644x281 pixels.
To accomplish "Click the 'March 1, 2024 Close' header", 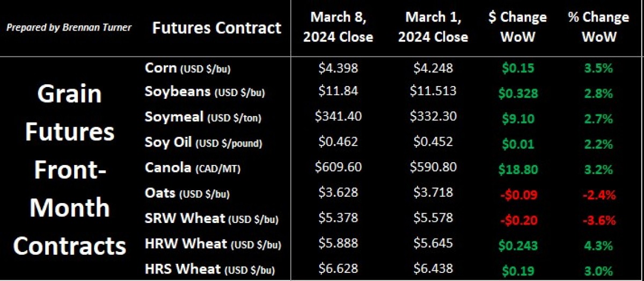I will click(x=434, y=27).
